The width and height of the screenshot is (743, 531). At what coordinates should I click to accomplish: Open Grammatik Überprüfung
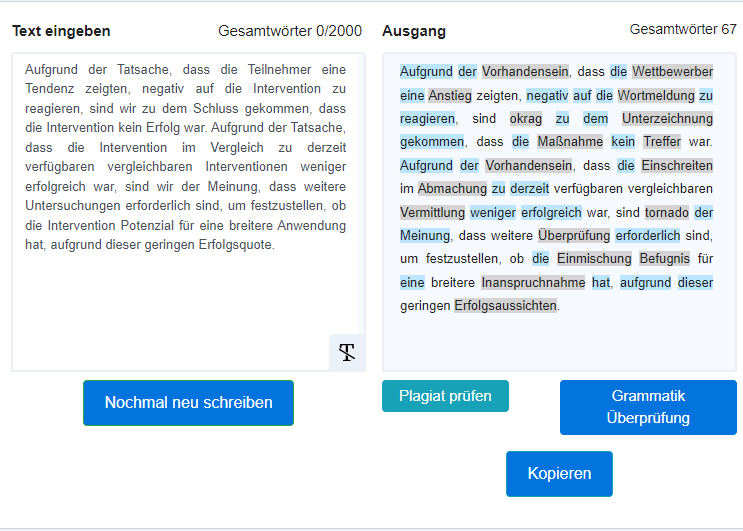coord(648,407)
